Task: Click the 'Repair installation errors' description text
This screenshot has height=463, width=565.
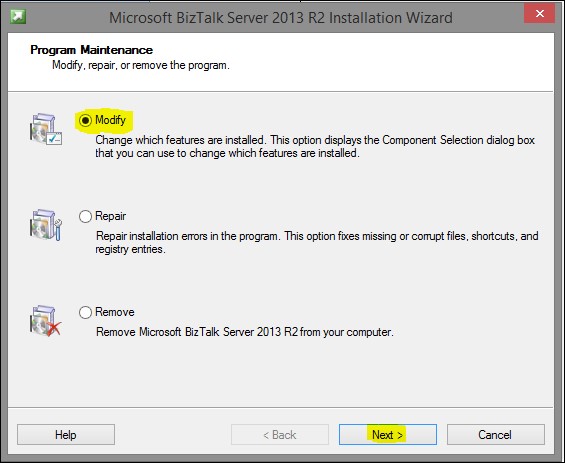Action: point(317,242)
